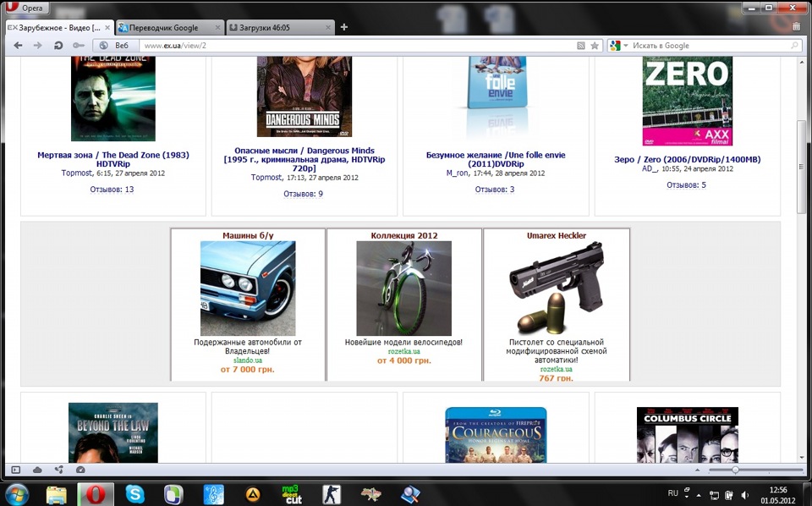Screen dimensions: 812x506
Task: Open mp3DirectCut from taskbar
Action: (292, 495)
